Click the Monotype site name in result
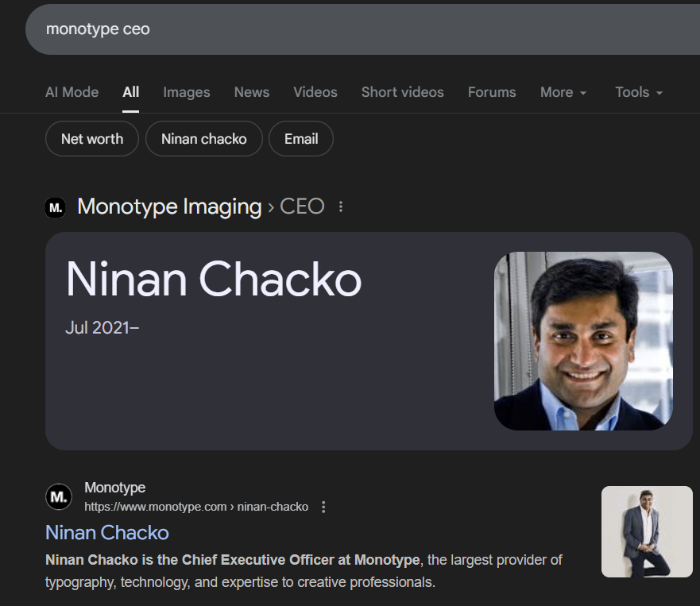This screenshot has width=700, height=606. [x=114, y=488]
